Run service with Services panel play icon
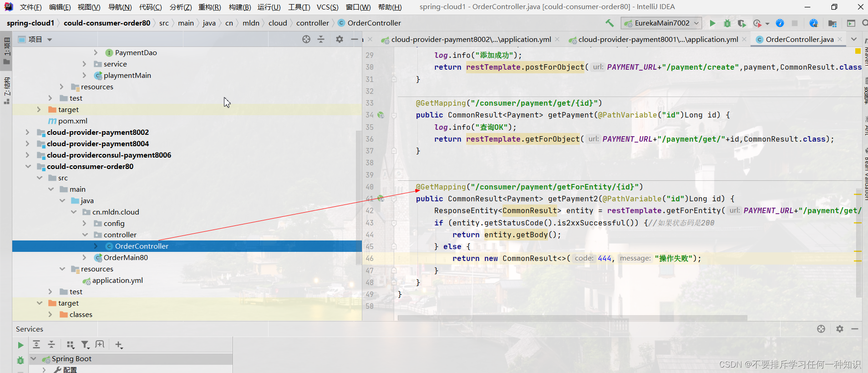Screen dimensions: 868x373 pos(20,345)
